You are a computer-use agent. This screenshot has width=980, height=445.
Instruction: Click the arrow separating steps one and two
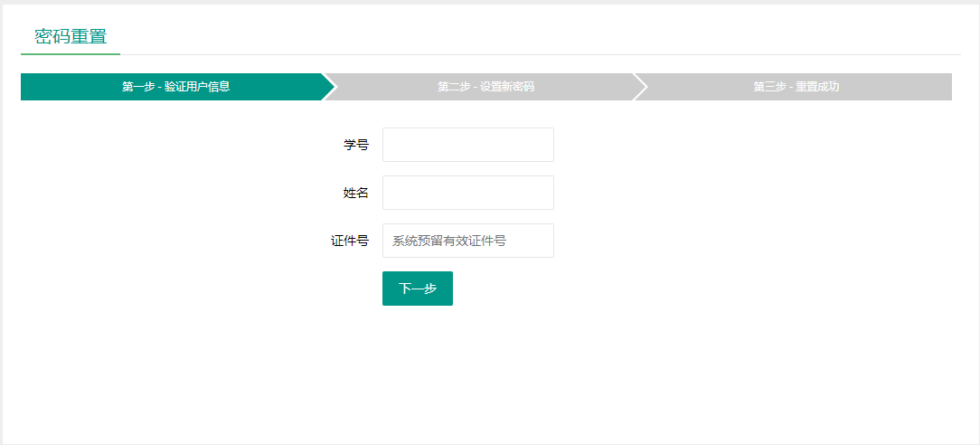pos(329,87)
